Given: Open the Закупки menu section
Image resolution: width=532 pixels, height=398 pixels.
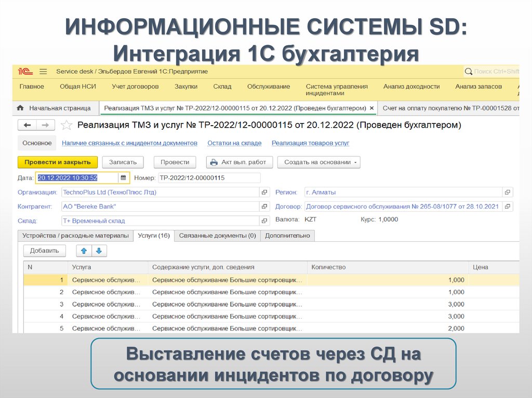Looking at the screenshot, I should 186,87.
